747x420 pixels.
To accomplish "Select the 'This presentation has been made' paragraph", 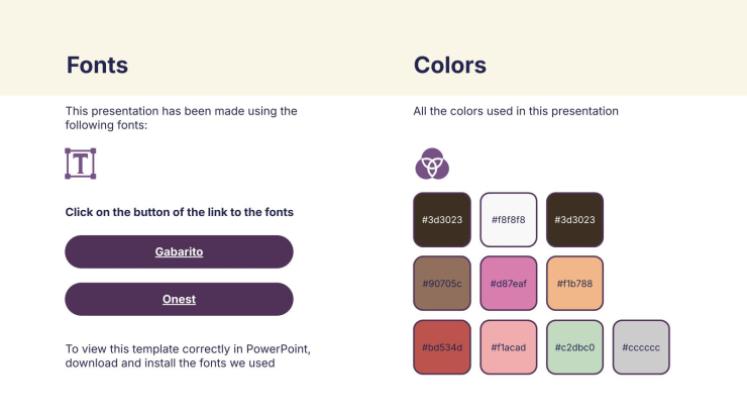I will click(x=181, y=118).
